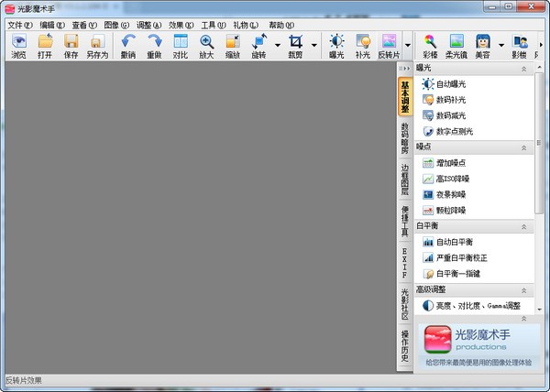Select the 裁剪 (Crop) tool icon
Screen dimensions: 550x392
coord(295,43)
